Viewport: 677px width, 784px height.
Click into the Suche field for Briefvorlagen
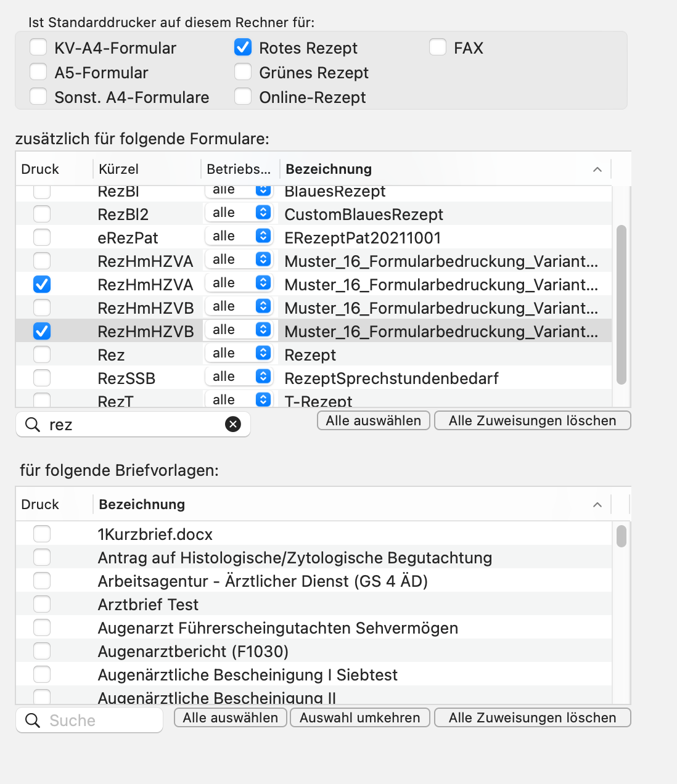[89, 720]
